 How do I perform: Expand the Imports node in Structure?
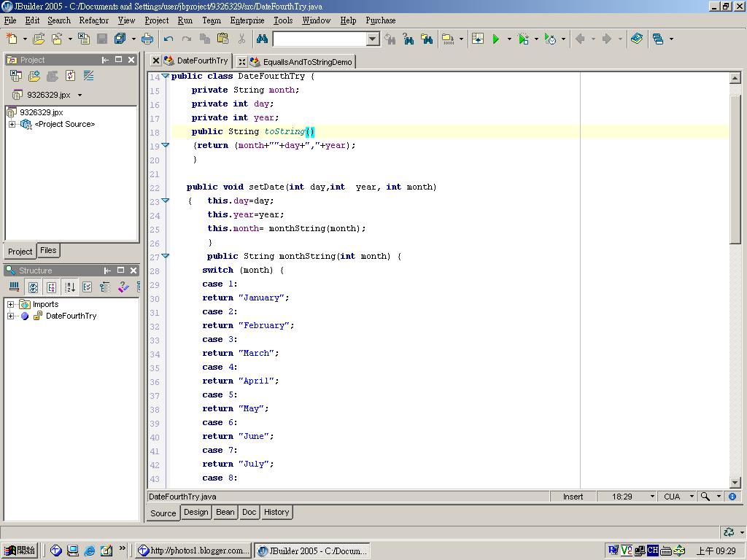(x=11, y=305)
